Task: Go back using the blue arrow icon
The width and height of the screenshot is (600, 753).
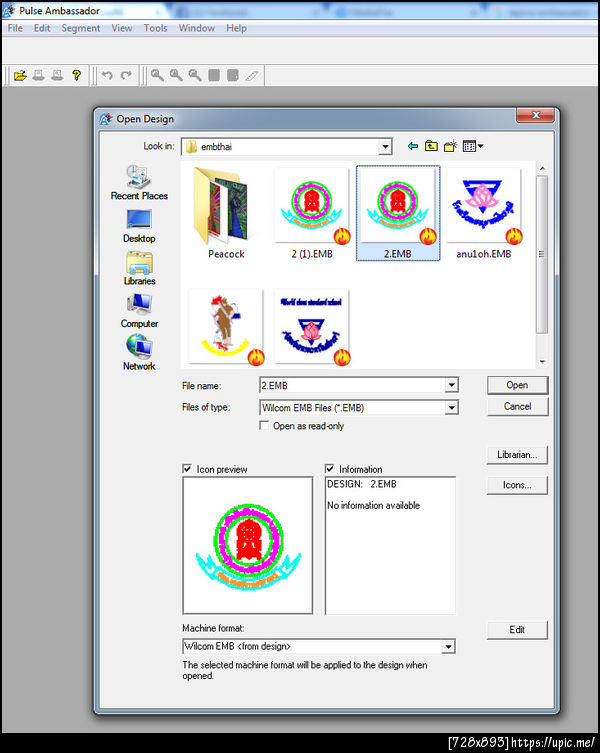Action: pos(412,146)
